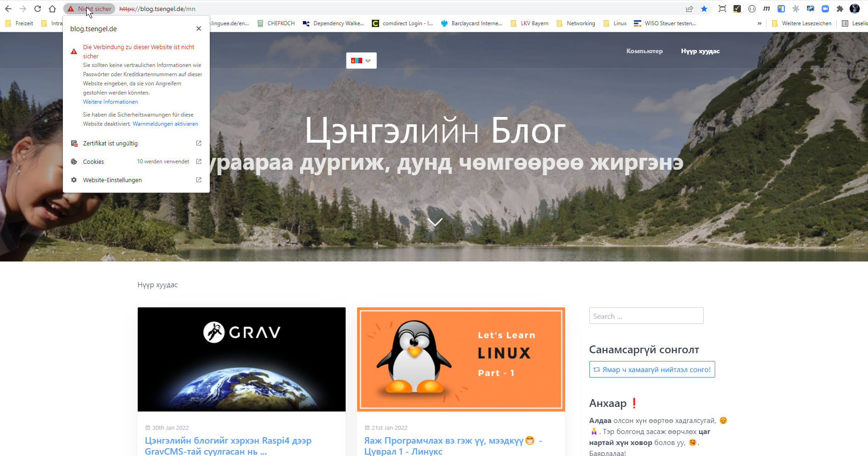This screenshot has height=456, width=868.
Task: Open the Extensions puzzle-piece menu
Action: [840, 9]
